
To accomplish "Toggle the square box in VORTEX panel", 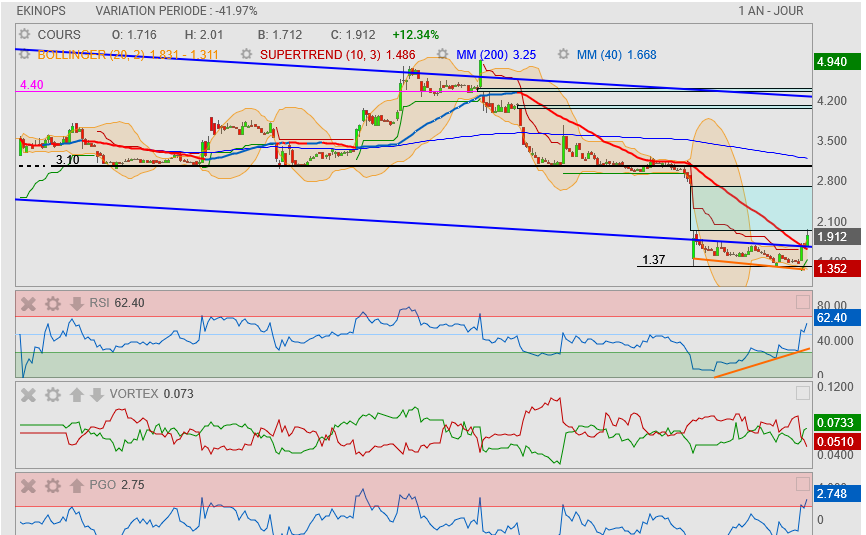I will point(802,393).
